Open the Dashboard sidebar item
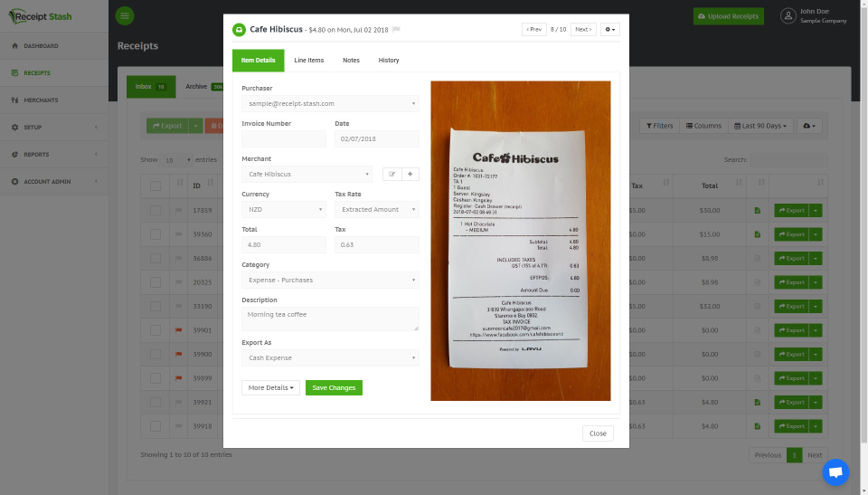 pyautogui.click(x=53, y=45)
